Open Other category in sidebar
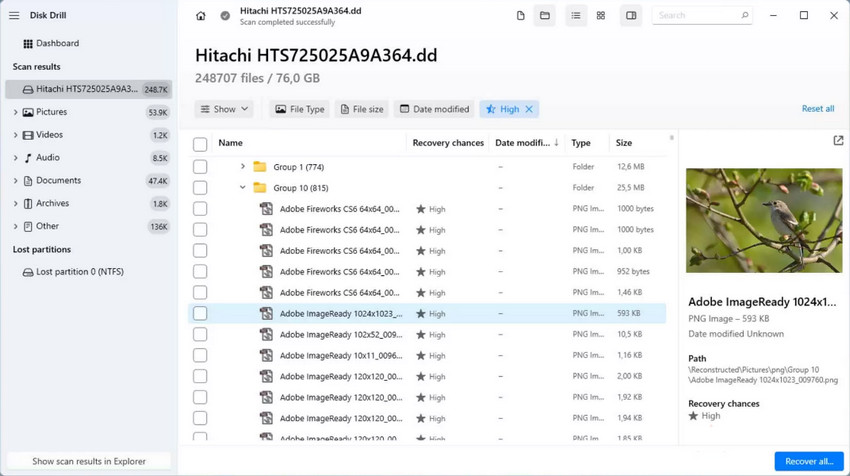The width and height of the screenshot is (850, 476). click(47, 226)
